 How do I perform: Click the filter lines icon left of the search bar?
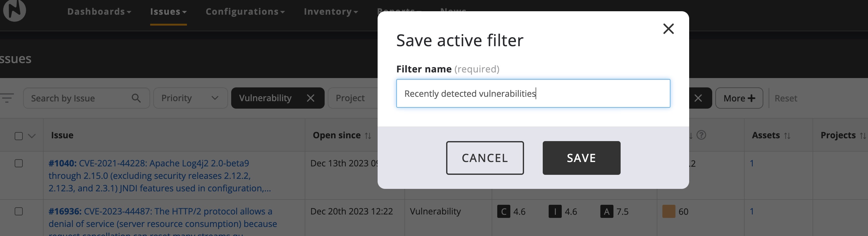click(x=7, y=98)
